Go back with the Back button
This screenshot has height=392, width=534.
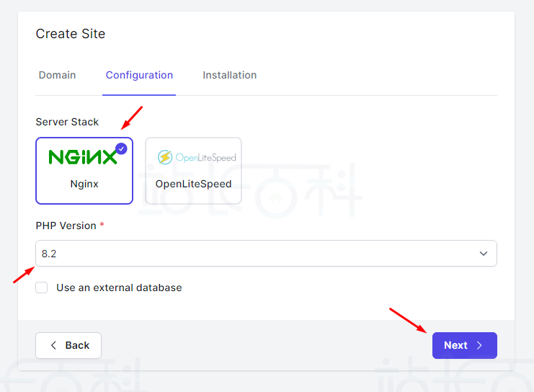[x=68, y=345]
